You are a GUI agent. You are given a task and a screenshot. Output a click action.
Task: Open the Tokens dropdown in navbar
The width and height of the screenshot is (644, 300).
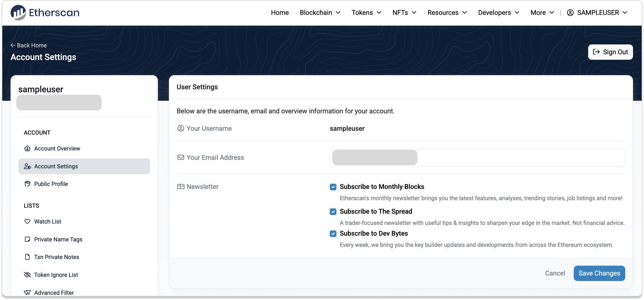(x=366, y=13)
